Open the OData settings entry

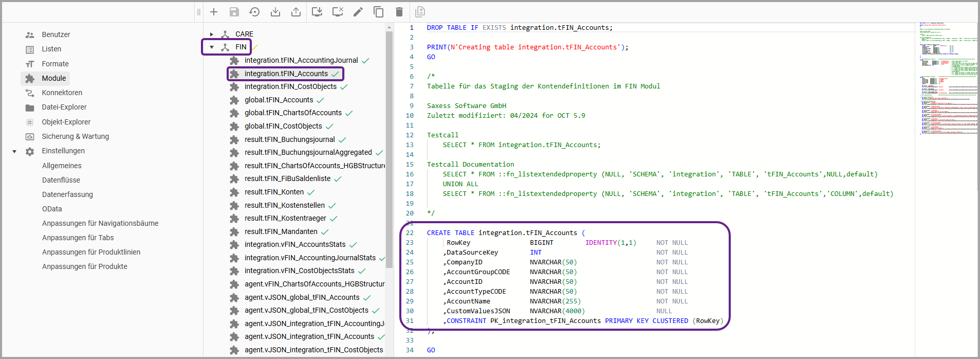click(x=52, y=209)
